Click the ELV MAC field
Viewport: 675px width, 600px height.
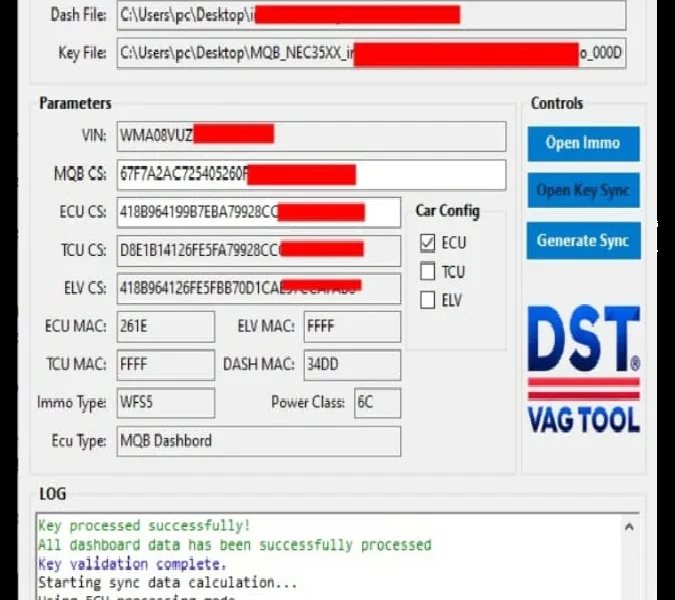pos(351,327)
